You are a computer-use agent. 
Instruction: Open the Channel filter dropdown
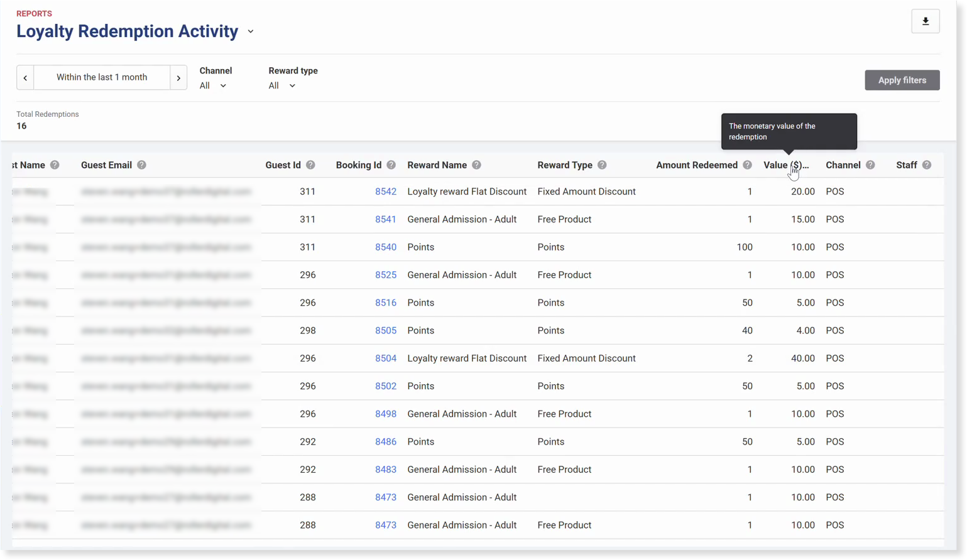tap(213, 85)
